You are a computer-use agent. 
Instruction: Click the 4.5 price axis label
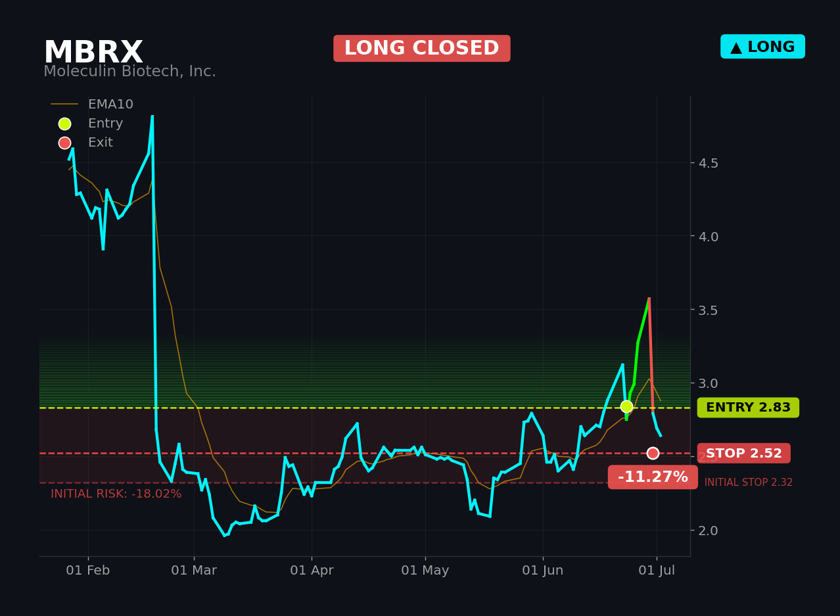(708, 163)
